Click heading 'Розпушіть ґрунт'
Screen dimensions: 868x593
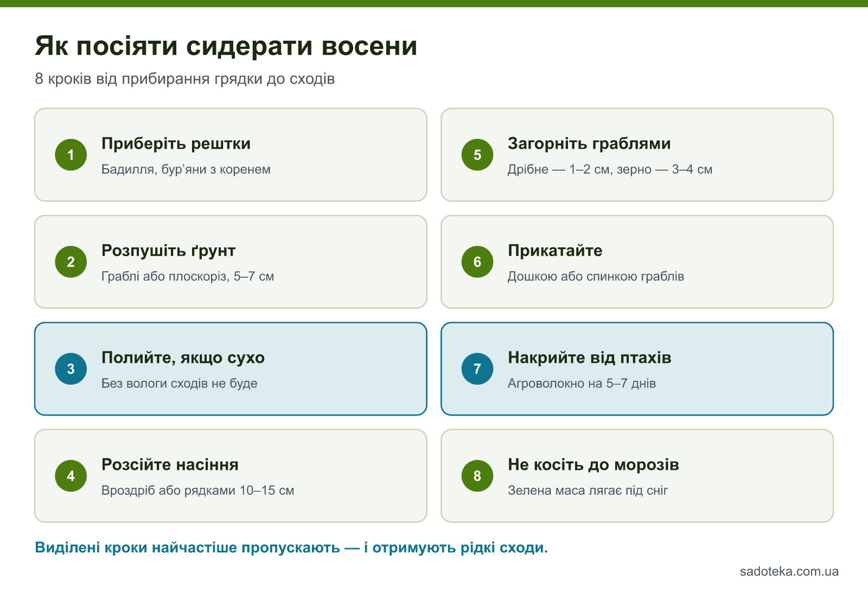tap(169, 251)
